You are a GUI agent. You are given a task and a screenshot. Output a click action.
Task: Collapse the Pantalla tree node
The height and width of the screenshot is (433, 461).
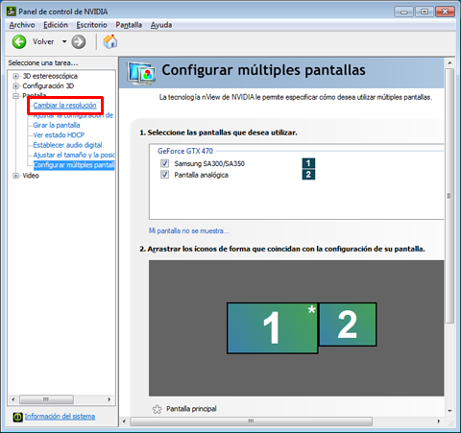[16, 96]
